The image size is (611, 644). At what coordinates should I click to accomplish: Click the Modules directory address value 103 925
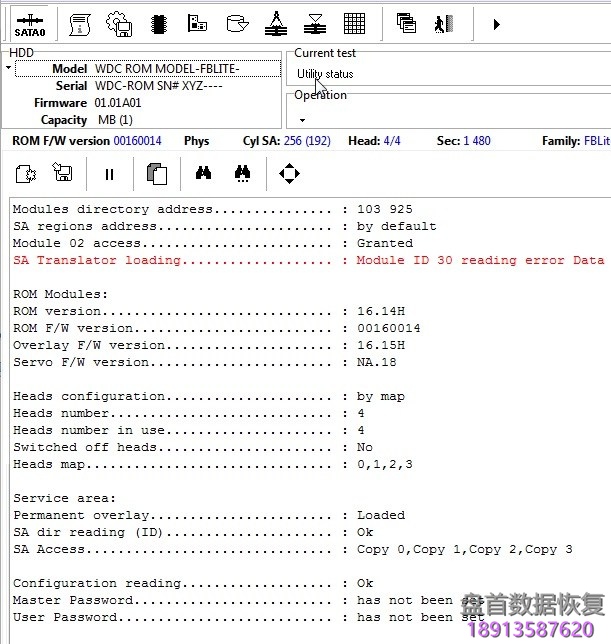385,209
